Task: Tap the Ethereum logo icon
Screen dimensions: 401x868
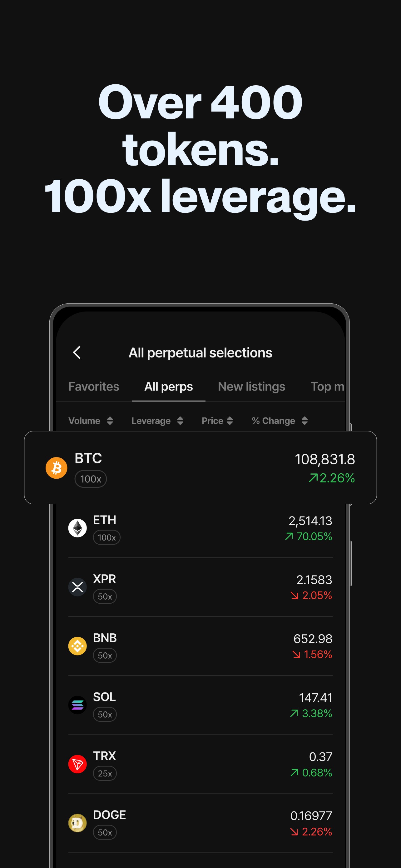Action: click(77, 528)
